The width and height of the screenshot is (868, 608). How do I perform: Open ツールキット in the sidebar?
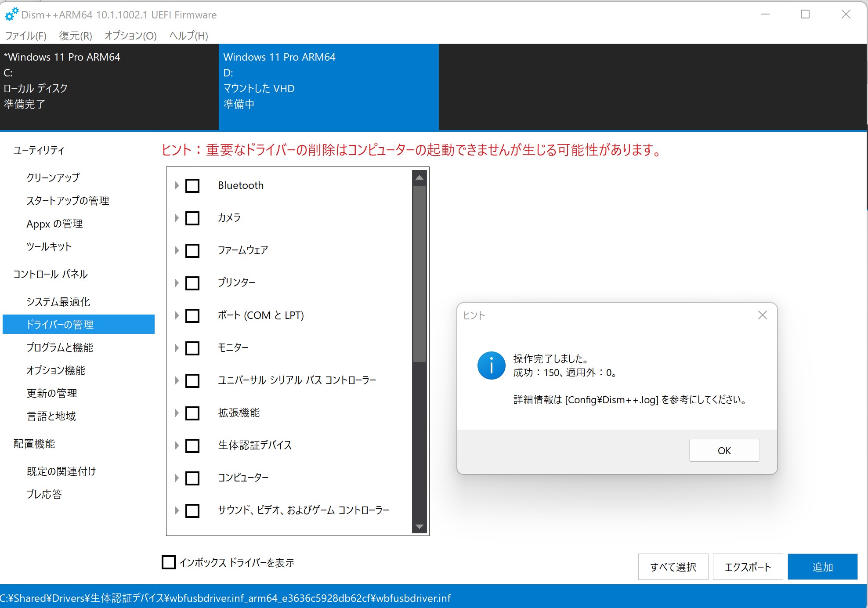tap(49, 246)
